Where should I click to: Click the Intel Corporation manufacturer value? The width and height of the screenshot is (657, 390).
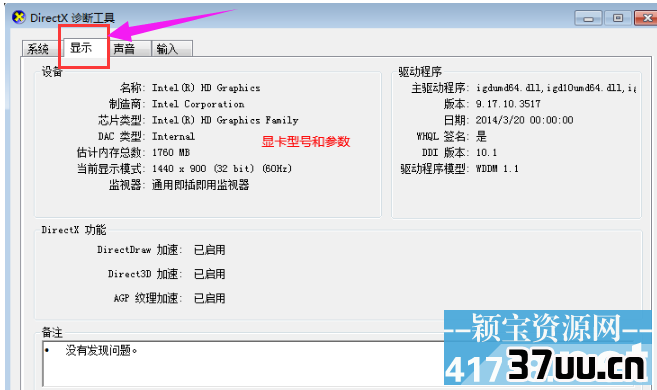[x=198, y=104]
